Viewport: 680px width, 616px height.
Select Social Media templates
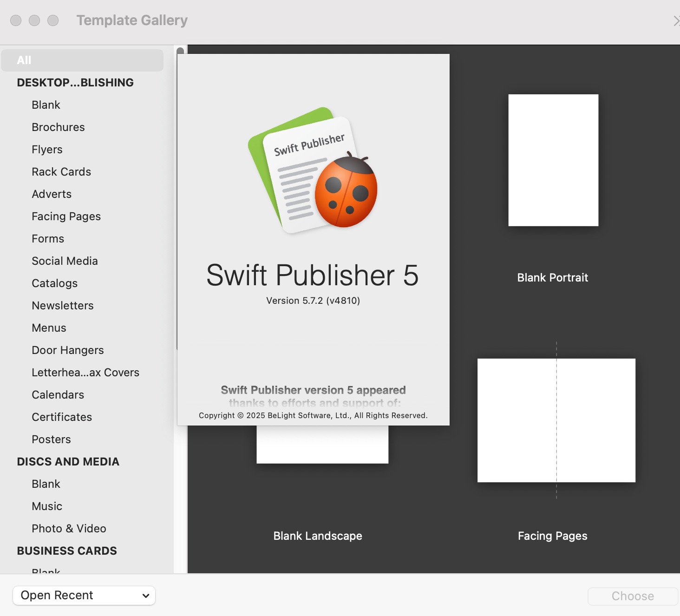point(65,261)
